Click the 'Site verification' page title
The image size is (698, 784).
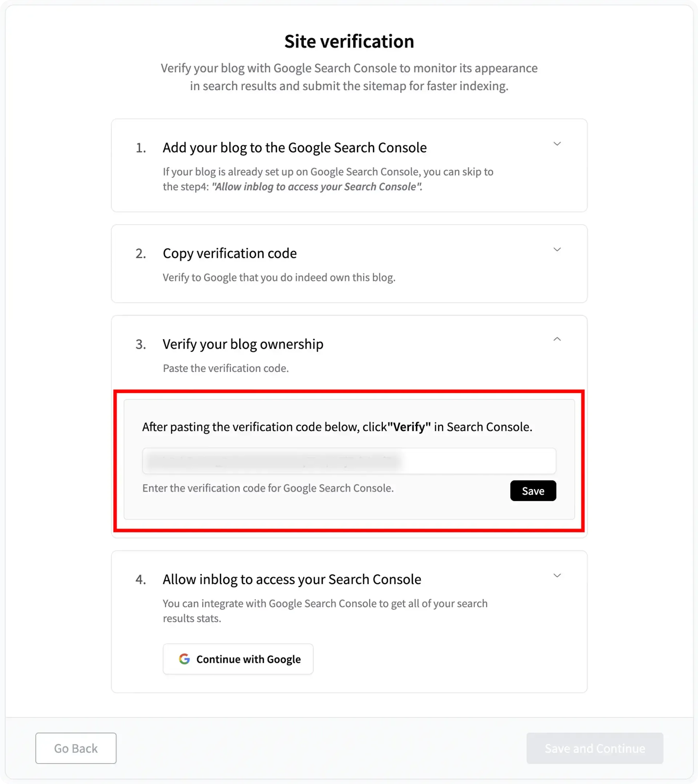tap(349, 41)
